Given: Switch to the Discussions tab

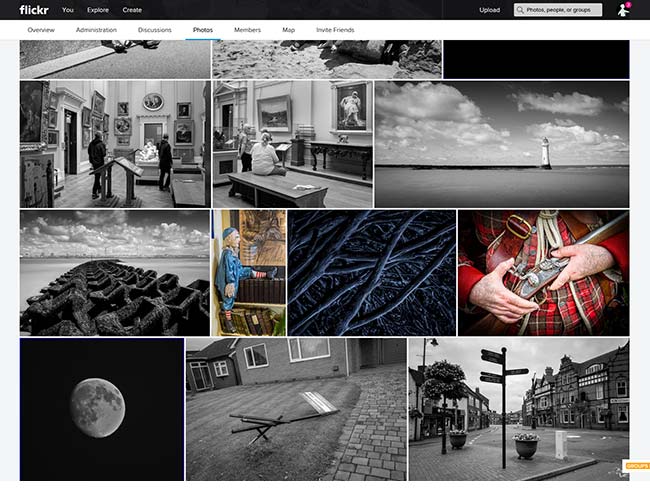Looking at the screenshot, I should pos(155,30).
